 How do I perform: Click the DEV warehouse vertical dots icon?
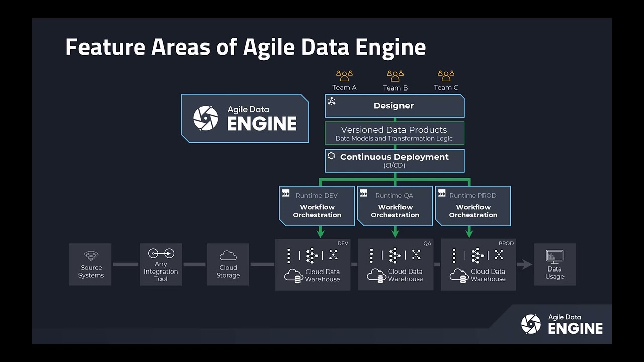[289, 256]
